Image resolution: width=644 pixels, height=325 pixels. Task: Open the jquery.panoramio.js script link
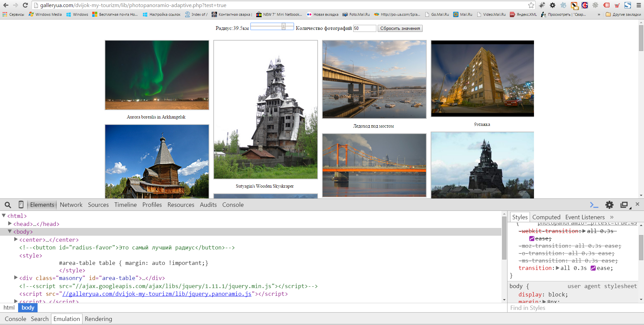[157, 294]
